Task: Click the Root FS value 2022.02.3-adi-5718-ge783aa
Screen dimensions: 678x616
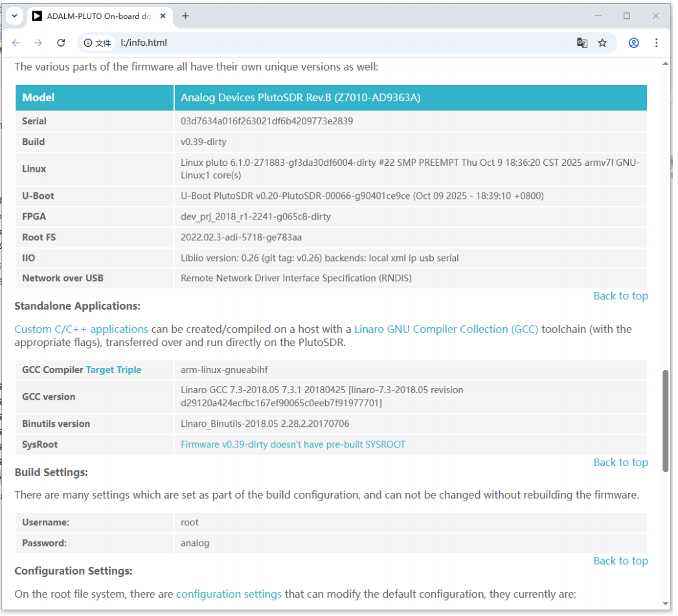Action: click(242, 238)
